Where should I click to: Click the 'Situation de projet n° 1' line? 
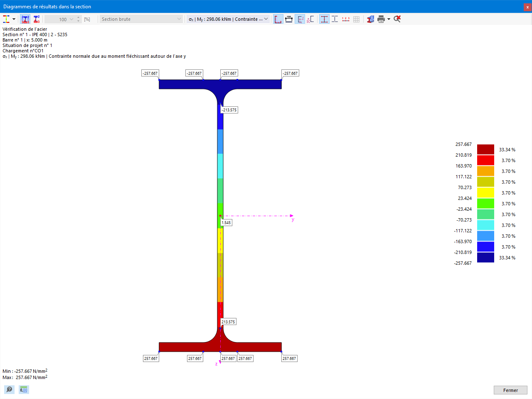coord(27,45)
